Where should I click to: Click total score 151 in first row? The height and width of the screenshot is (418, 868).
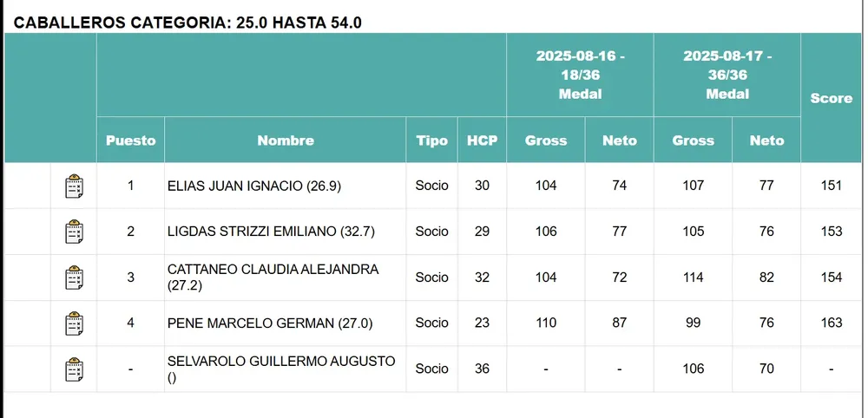(831, 186)
